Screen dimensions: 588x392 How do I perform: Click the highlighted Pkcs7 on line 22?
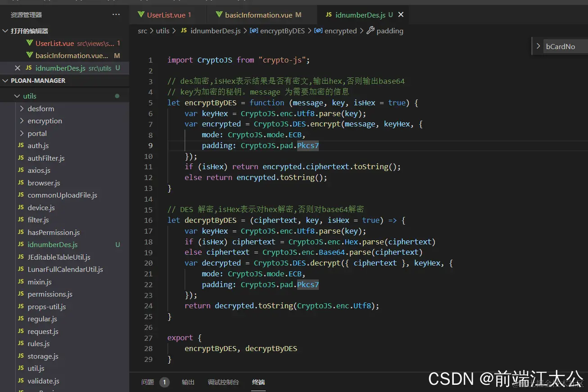click(308, 284)
